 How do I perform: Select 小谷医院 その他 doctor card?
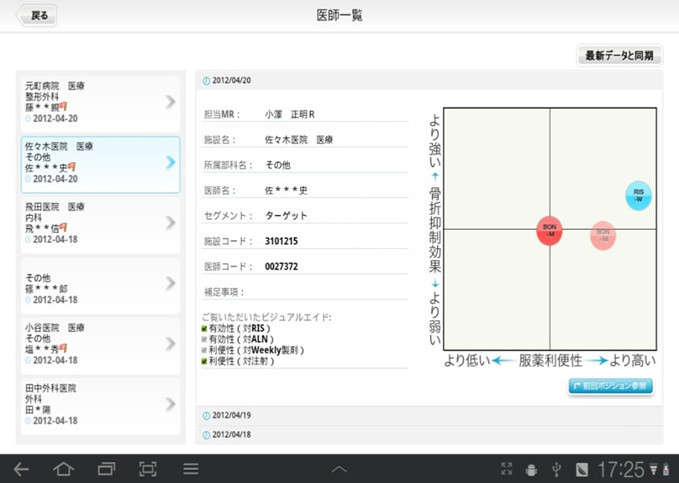[x=100, y=346]
